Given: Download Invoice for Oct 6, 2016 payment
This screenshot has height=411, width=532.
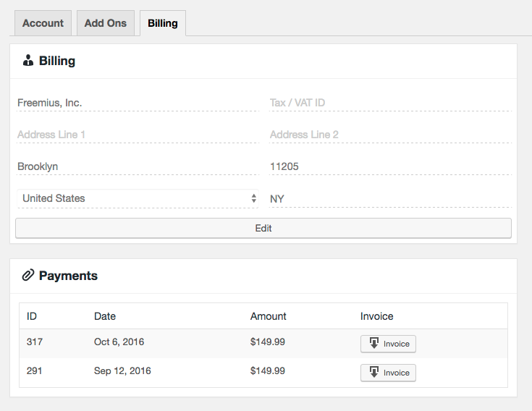Looking at the screenshot, I should coord(389,344).
